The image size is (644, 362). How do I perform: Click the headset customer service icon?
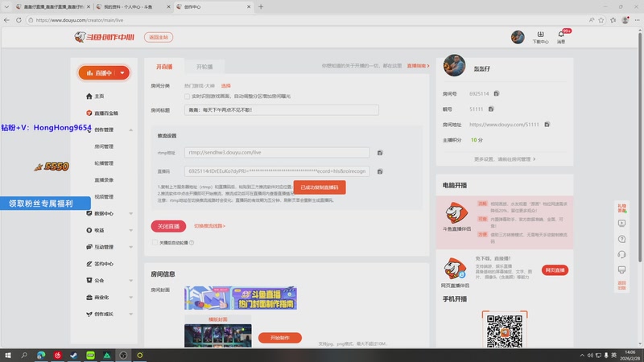[x=621, y=254]
